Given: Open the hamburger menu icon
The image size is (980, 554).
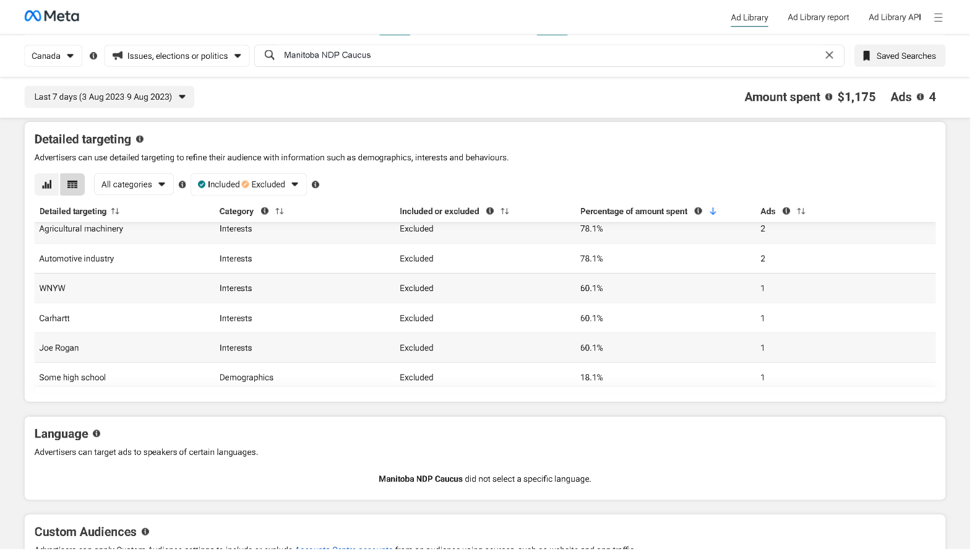Looking at the screenshot, I should pos(938,17).
